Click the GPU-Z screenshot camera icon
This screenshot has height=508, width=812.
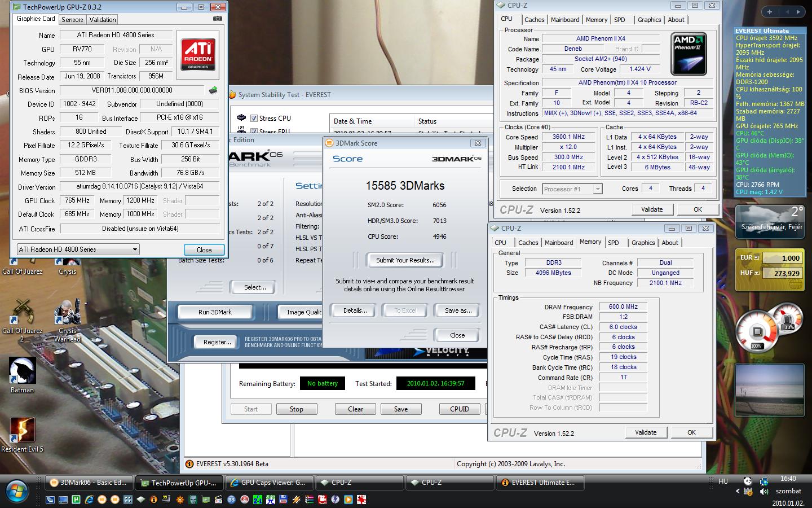[217, 19]
